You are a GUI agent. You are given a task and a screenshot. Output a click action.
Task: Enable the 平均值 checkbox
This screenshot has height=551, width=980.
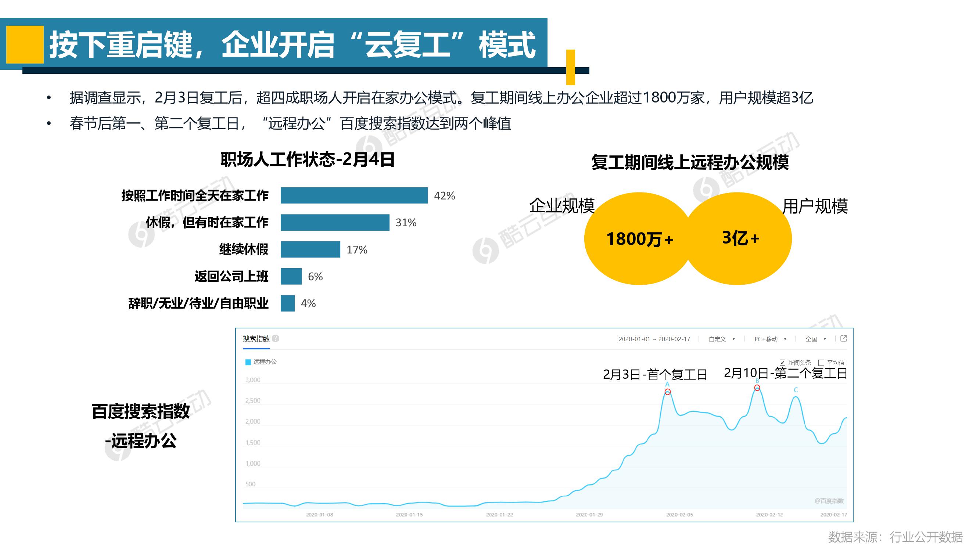pyautogui.click(x=821, y=363)
